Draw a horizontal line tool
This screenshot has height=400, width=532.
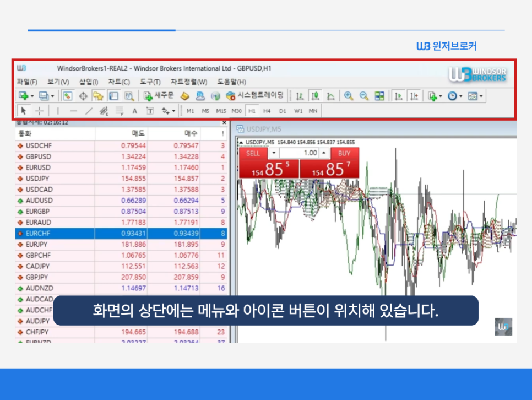click(74, 111)
